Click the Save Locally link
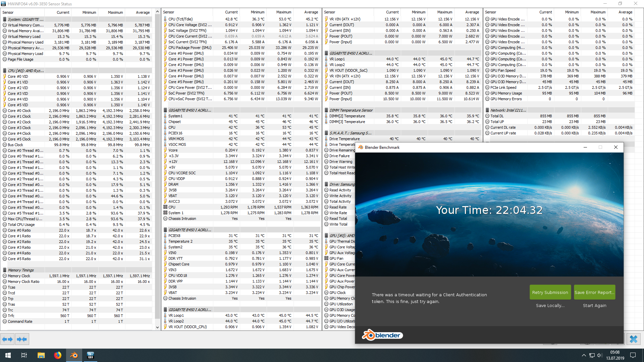 point(550,305)
